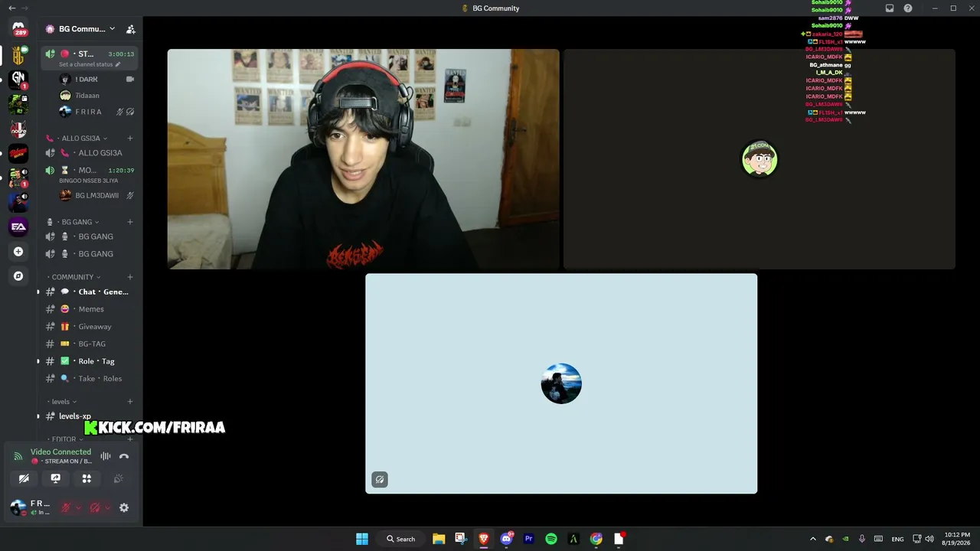The image size is (980, 551).
Task: Open the BG-TAG channel
Action: click(90, 344)
